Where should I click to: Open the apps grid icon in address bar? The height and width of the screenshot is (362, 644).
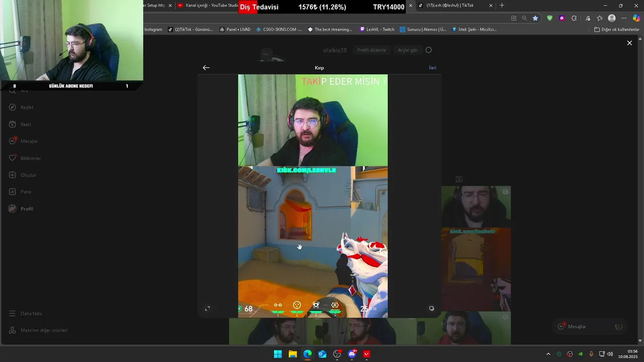(514, 18)
